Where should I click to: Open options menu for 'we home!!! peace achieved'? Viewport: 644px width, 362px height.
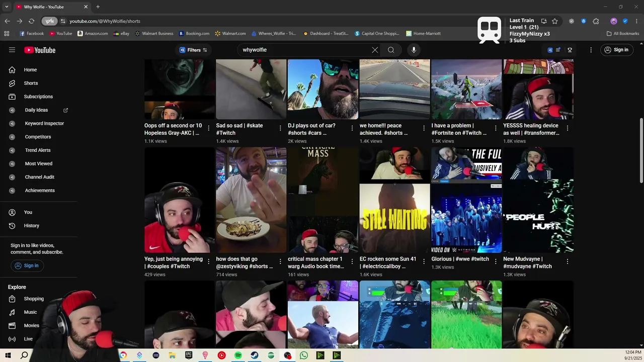[424, 128]
